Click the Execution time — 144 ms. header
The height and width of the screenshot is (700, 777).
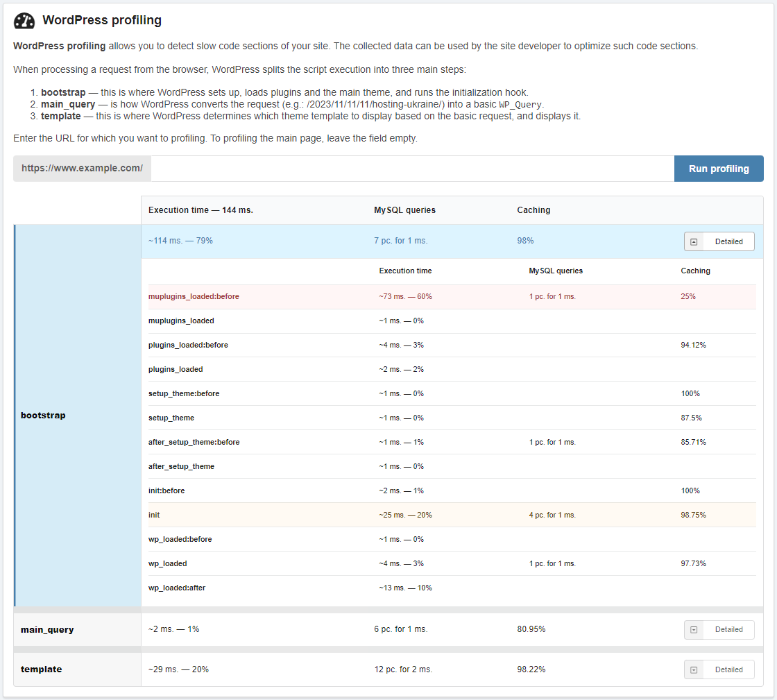(x=200, y=210)
